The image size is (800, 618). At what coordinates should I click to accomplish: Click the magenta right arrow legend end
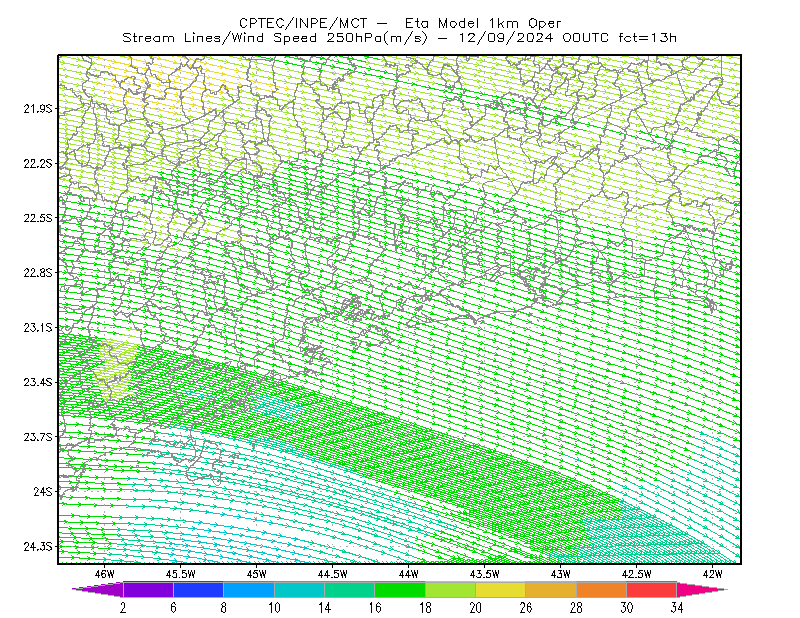(700, 589)
